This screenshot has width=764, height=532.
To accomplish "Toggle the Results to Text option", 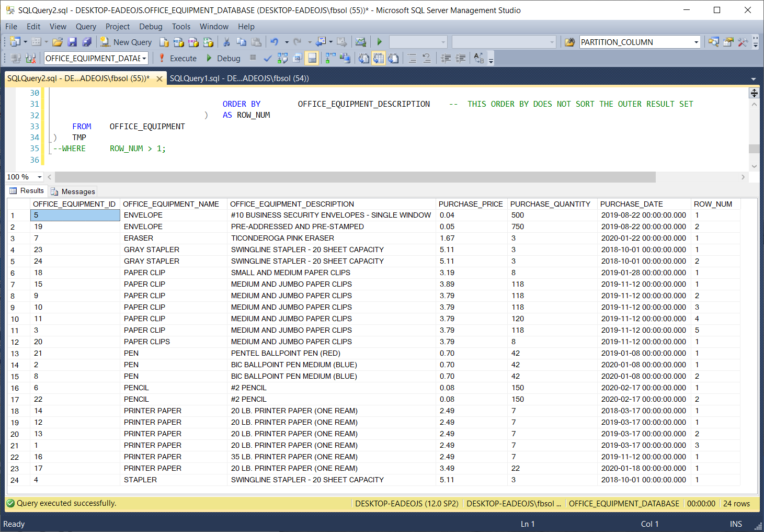I will (x=363, y=59).
